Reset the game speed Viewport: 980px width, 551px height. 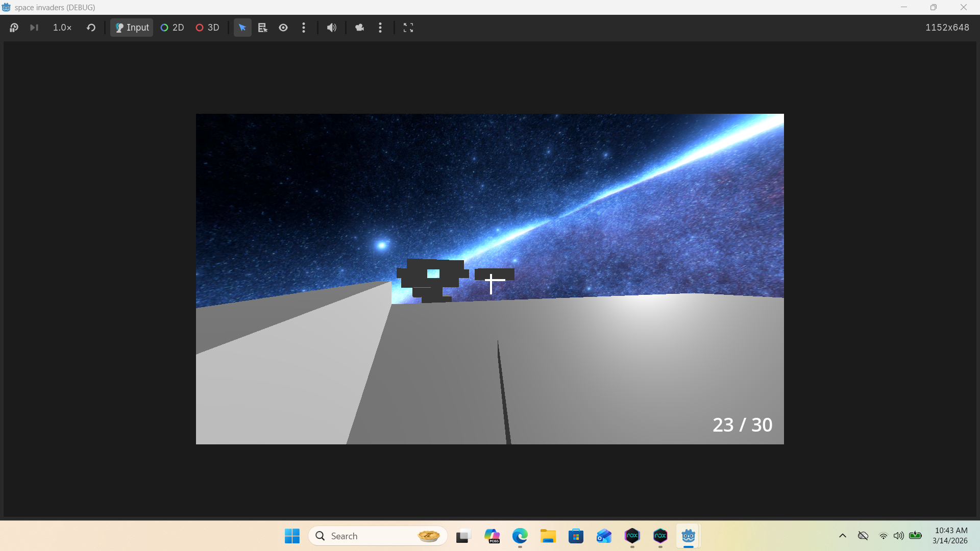click(x=91, y=28)
